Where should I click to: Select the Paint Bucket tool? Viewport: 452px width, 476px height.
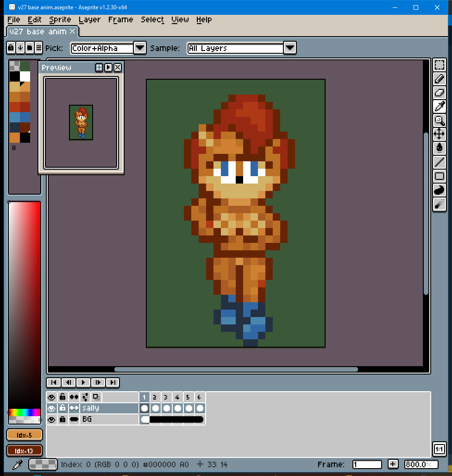click(439, 148)
